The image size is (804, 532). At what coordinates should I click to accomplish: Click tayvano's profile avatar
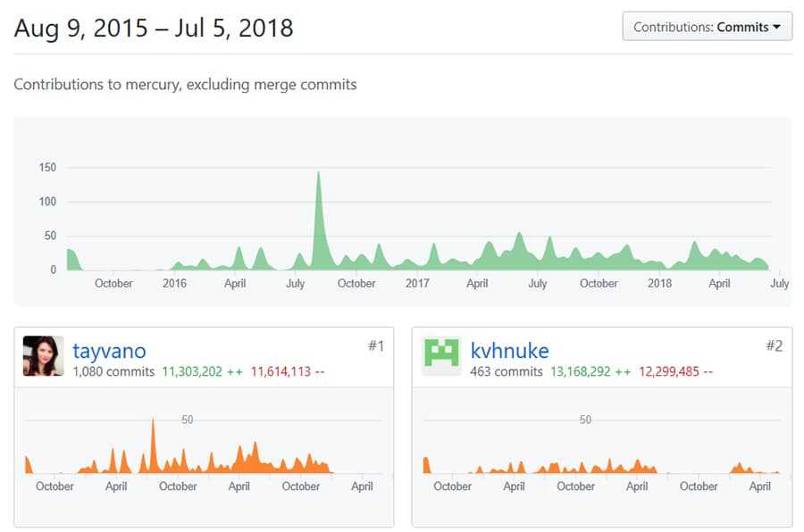click(x=39, y=355)
